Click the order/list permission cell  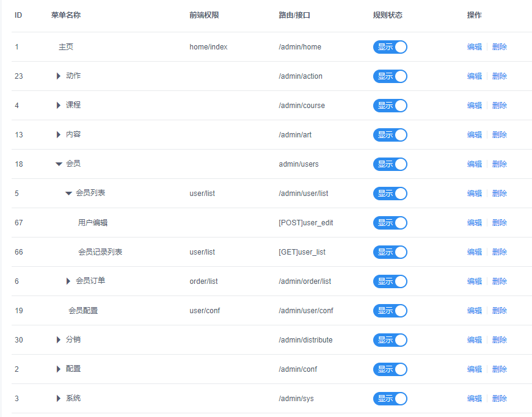pyautogui.click(x=203, y=281)
